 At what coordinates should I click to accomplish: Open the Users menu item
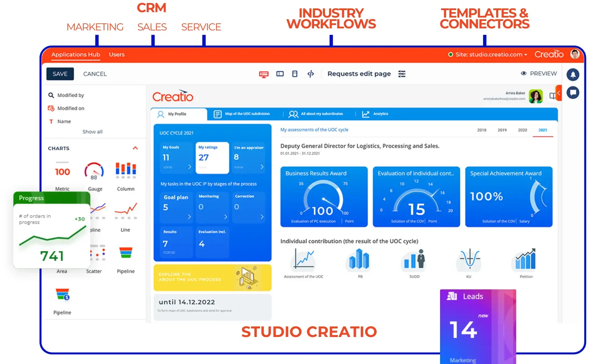coord(117,55)
